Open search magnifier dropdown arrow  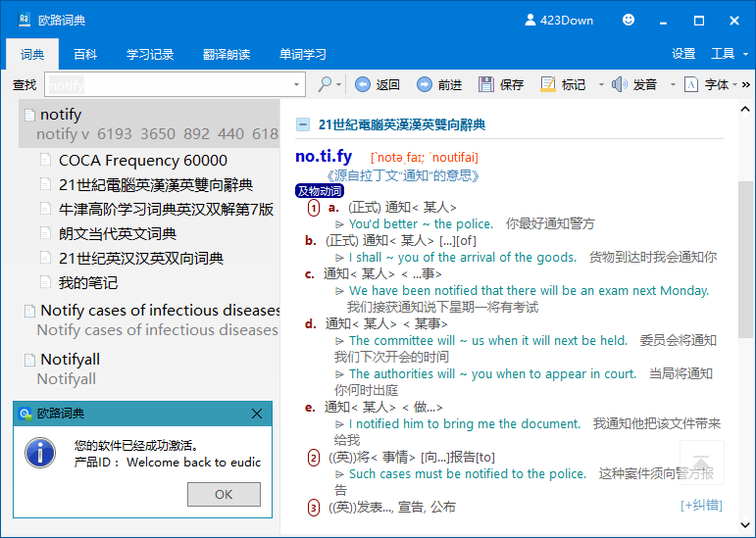pyautogui.click(x=339, y=85)
